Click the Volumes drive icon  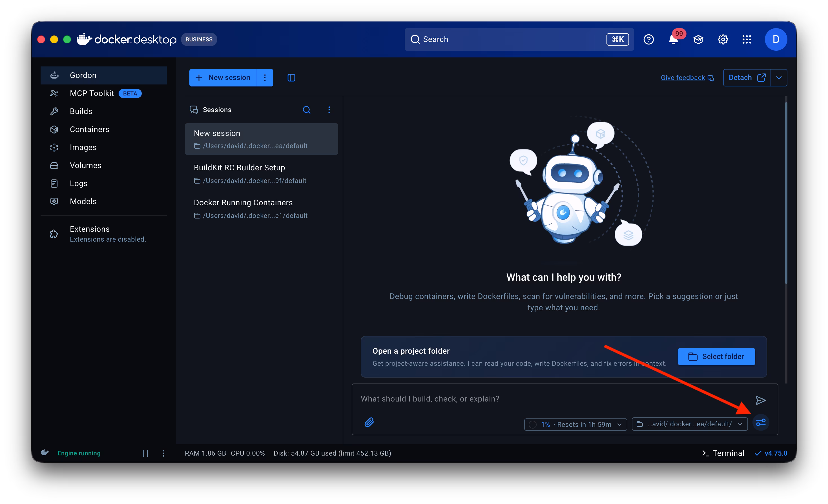[x=54, y=165]
